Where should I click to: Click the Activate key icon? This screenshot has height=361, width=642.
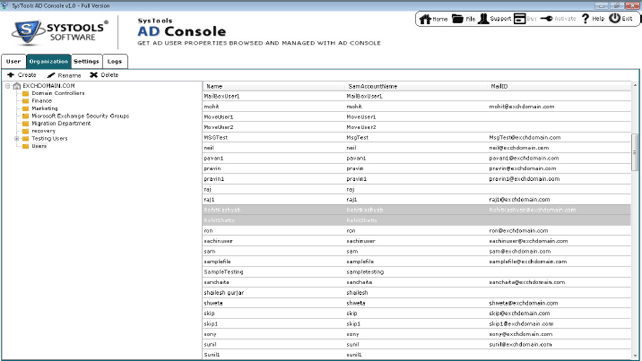pyautogui.click(x=546, y=18)
